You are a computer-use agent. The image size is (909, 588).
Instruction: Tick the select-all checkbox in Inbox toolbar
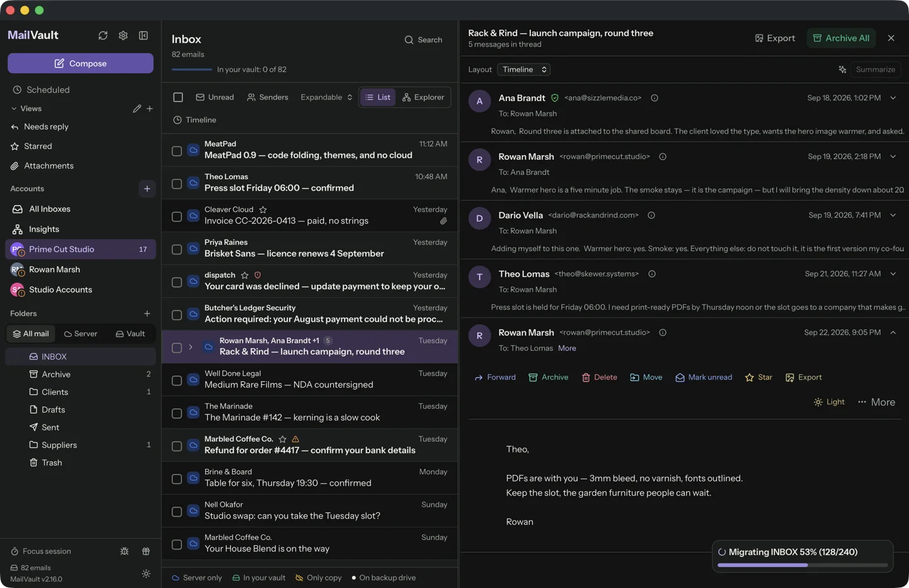point(178,97)
